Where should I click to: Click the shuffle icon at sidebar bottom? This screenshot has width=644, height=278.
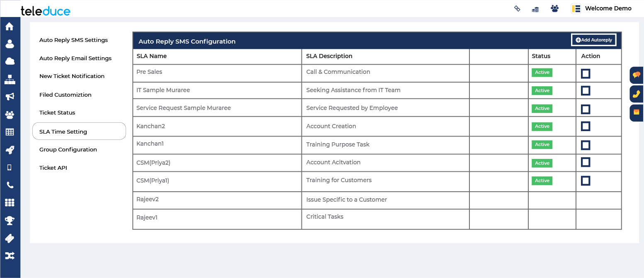coord(10,256)
